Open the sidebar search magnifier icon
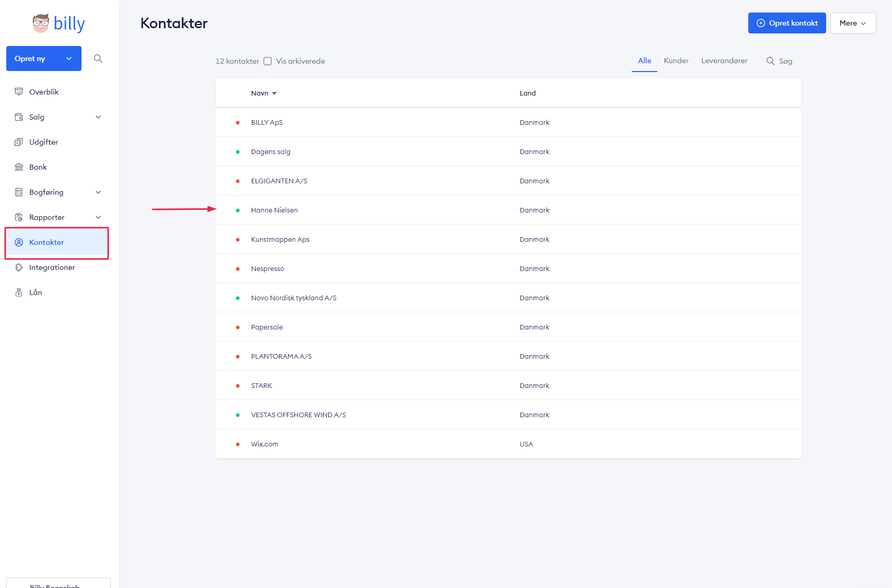Viewport: 892px width, 588px height. coord(98,58)
